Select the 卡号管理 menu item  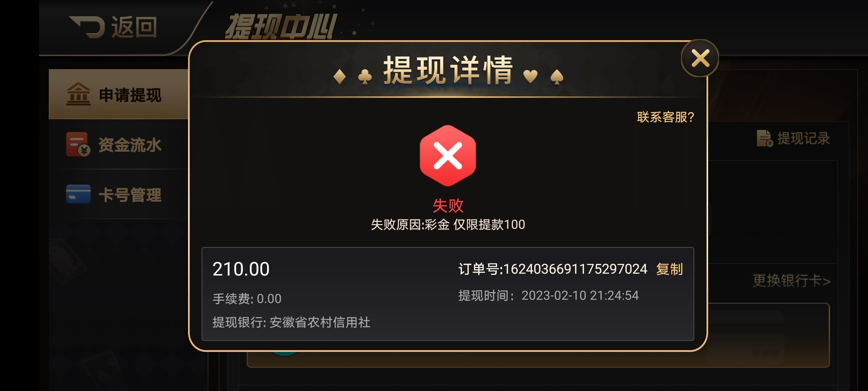(x=119, y=194)
